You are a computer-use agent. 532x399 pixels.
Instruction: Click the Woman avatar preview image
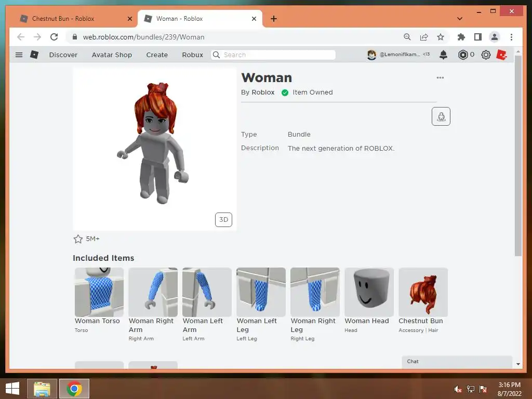[154, 149]
